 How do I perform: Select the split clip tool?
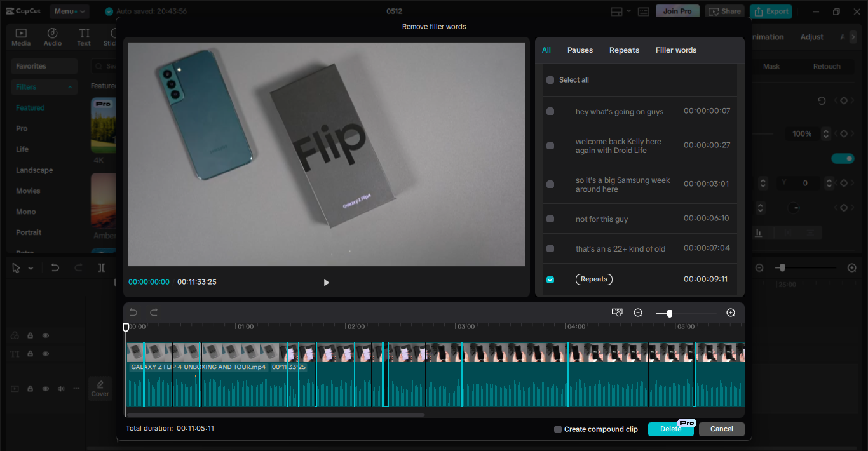click(x=100, y=267)
